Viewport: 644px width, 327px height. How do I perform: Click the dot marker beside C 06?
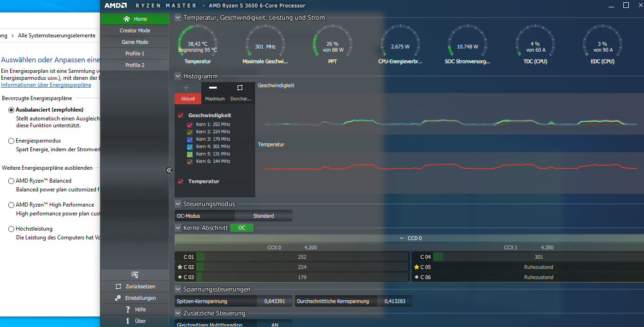tap(416, 277)
